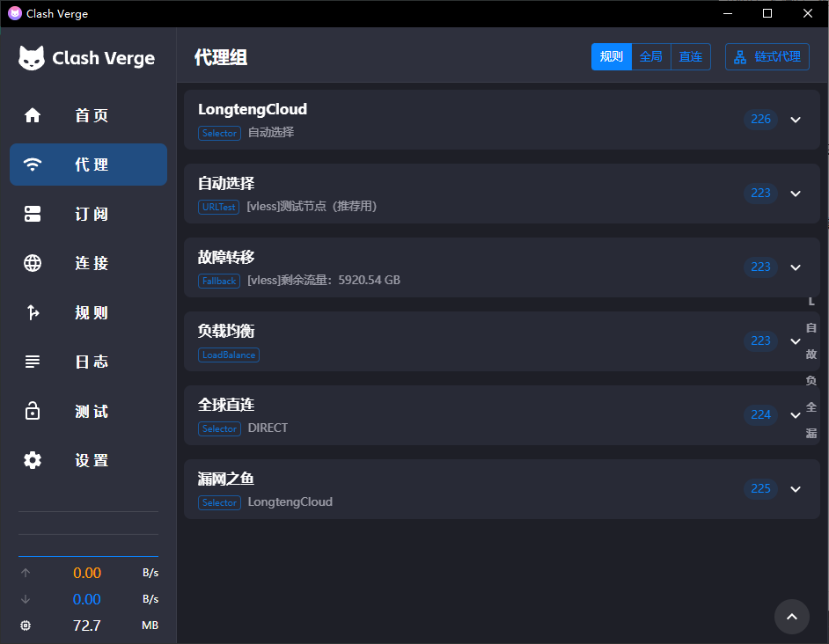The image size is (829, 644).
Task: Jump to 故 in quick index
Action: click(x=811, y=355)
